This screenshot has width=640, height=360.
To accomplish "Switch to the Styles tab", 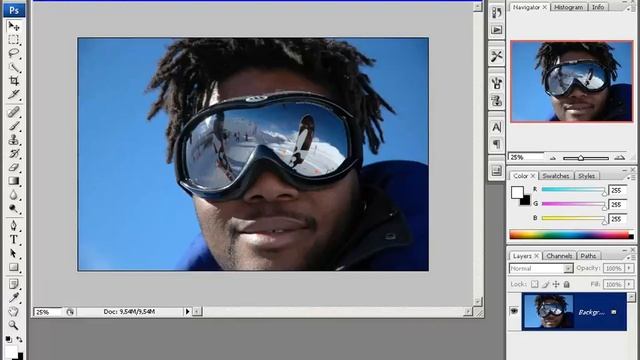I will (x=586, y=176).
